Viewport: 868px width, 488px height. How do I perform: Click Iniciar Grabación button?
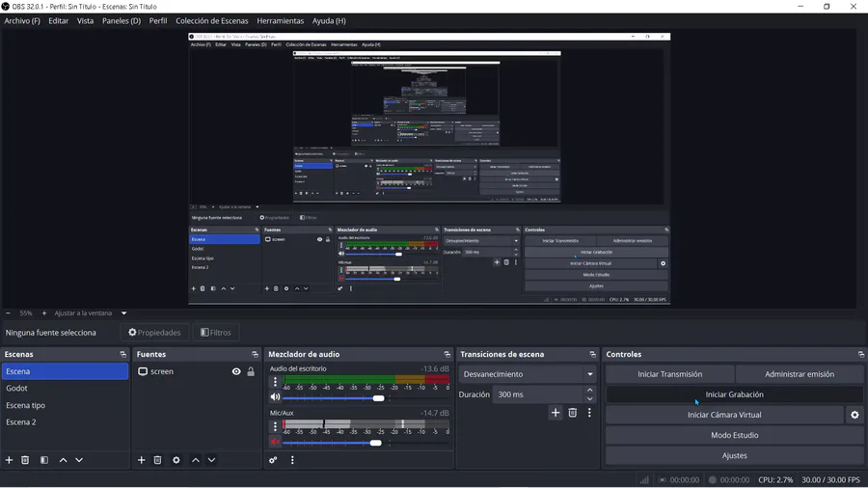click(x=734, y=394)
